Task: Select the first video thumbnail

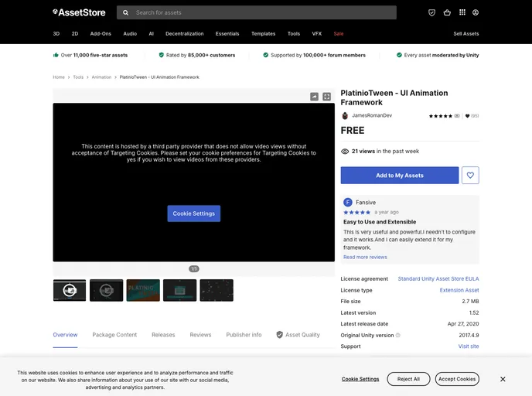Action: (x=70, y=291)
